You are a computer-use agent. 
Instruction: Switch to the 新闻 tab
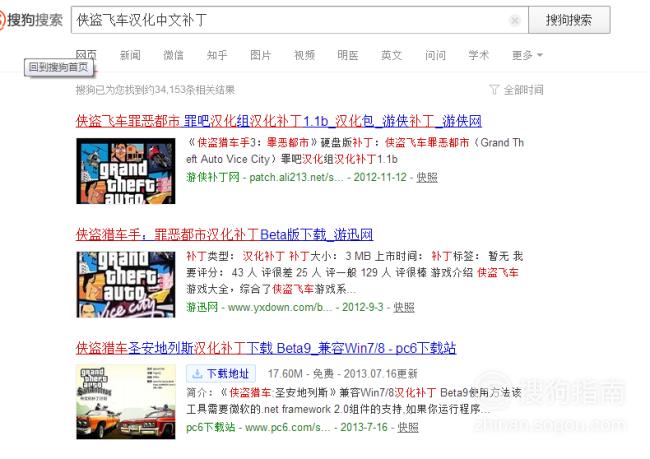tap(130, 55)
